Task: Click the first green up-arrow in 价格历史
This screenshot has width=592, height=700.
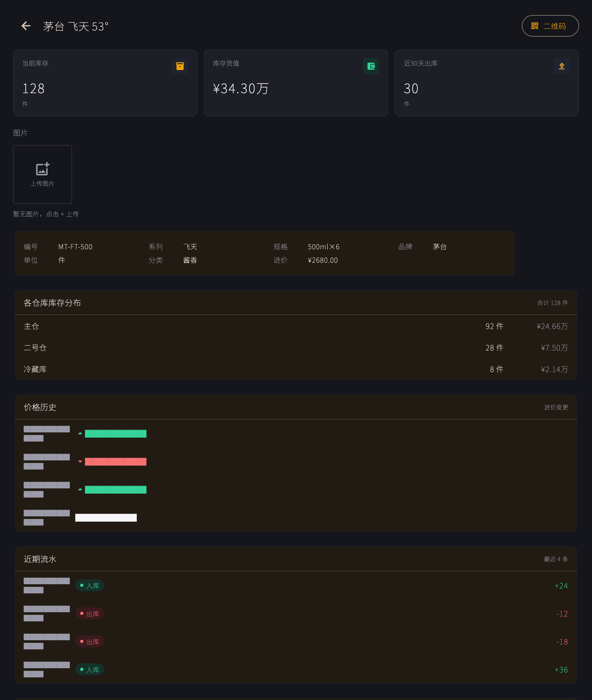Action: [x=80, y=433]
